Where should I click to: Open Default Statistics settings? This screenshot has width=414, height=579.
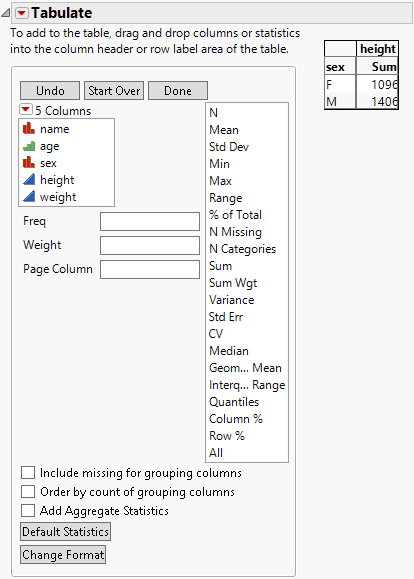click(x=65, y=532)
